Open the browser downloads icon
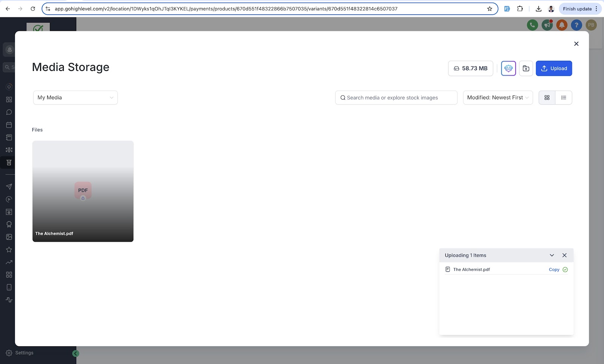 pos(539,9)
